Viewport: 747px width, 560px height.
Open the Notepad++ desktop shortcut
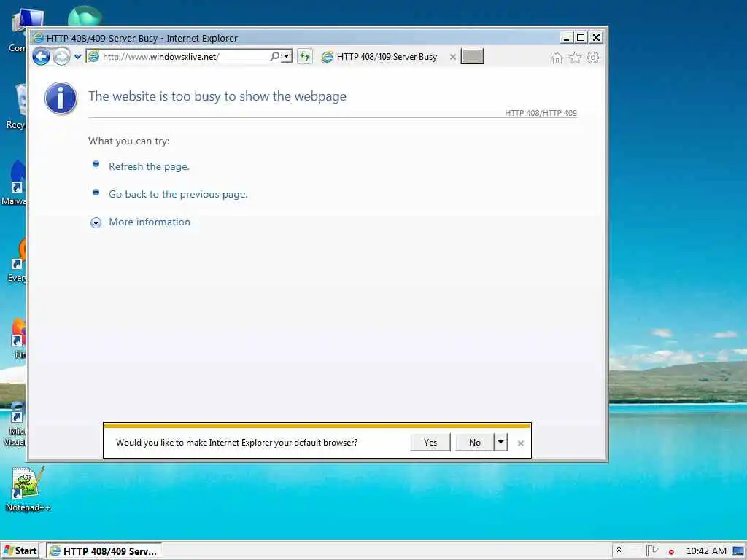pyautogui.click(x=28, y=489)
